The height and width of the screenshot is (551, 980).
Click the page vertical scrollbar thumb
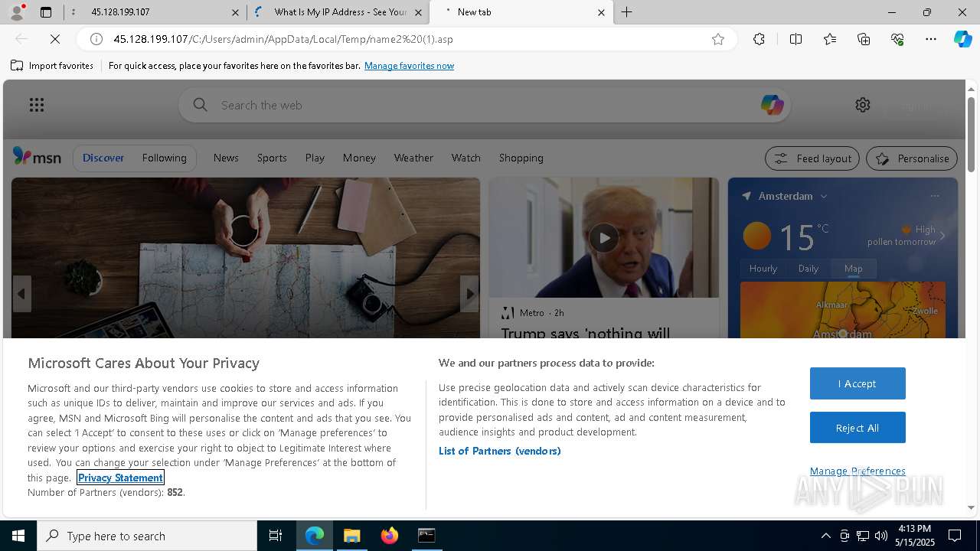coord(971,134)
